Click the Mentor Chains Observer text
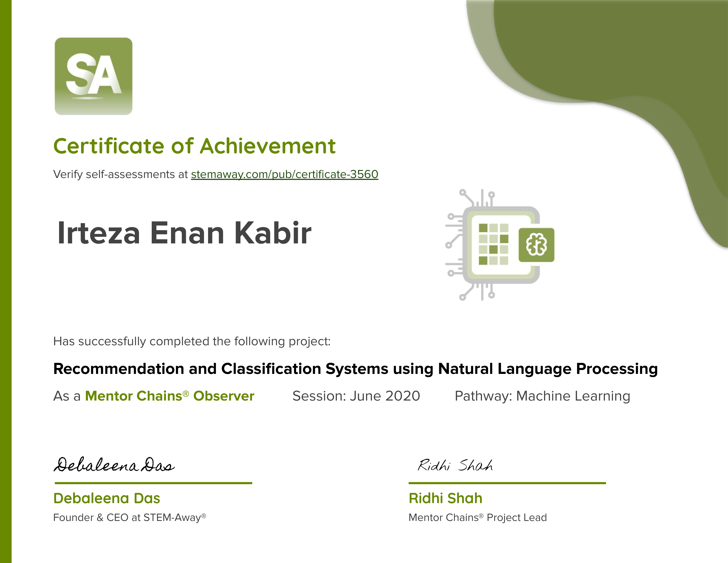This screenshot has height=563, width=728. tap(169, 396)
